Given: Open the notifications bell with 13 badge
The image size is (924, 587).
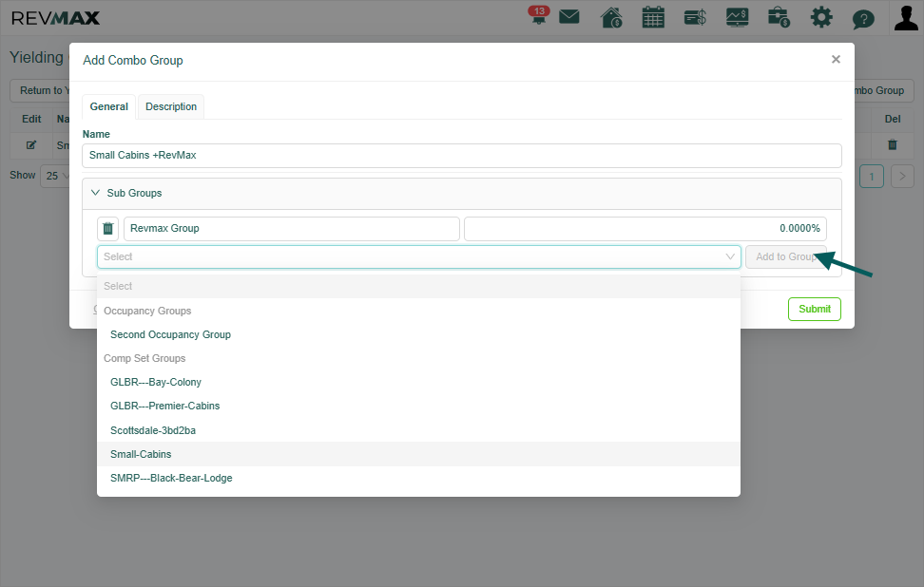Looking at the screenshot, I should (x=538, y=16).
